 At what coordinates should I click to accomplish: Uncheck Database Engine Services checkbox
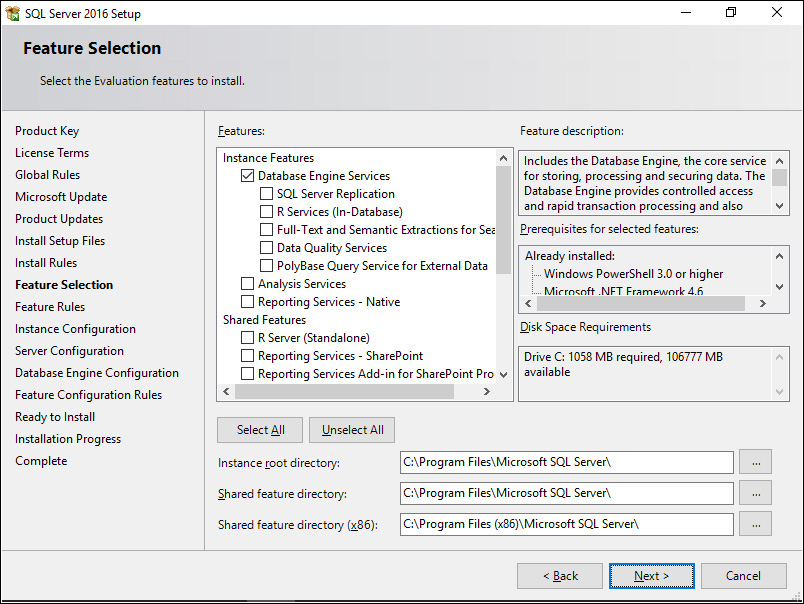(x=248, y=176)
